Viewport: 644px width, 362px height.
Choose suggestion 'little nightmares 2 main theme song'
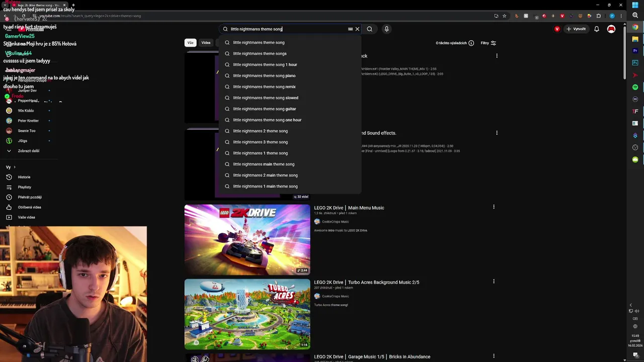[x=290, y=175]
